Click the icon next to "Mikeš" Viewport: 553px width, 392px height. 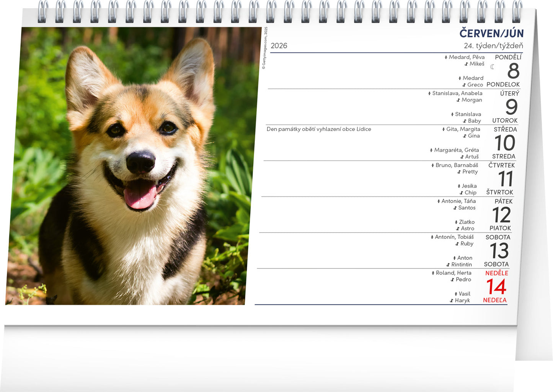pos(466,64)
